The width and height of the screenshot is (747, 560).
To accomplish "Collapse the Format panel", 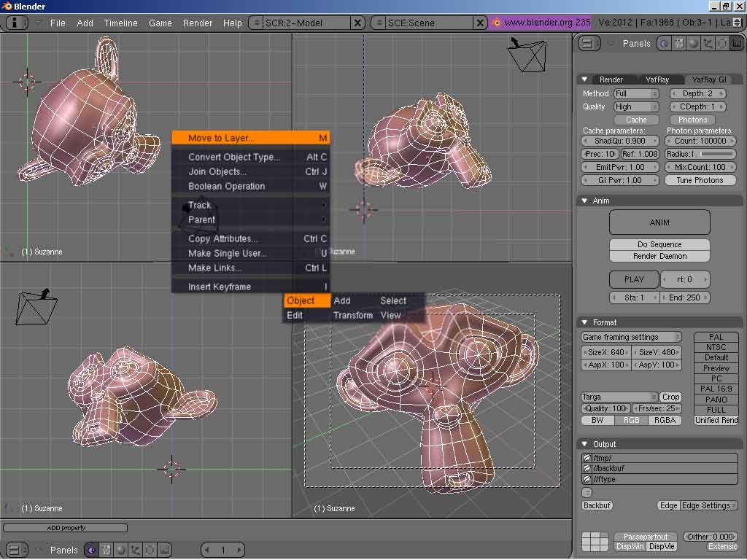I will click(584, 322).
